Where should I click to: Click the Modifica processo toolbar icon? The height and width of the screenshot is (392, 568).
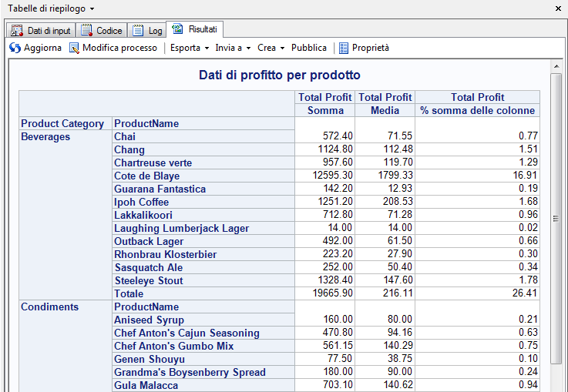(74, 48)
